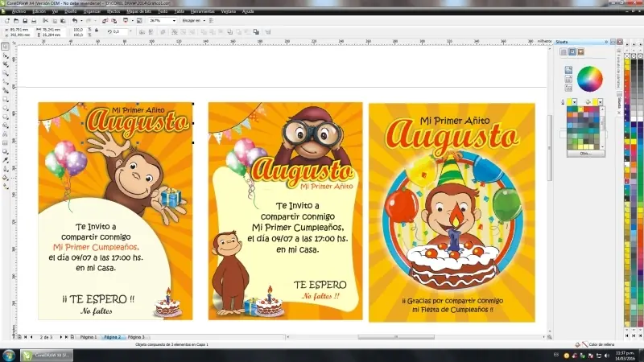Click the rotation angle input field
Screen dimensions: 644x362
tap(122, 31)
